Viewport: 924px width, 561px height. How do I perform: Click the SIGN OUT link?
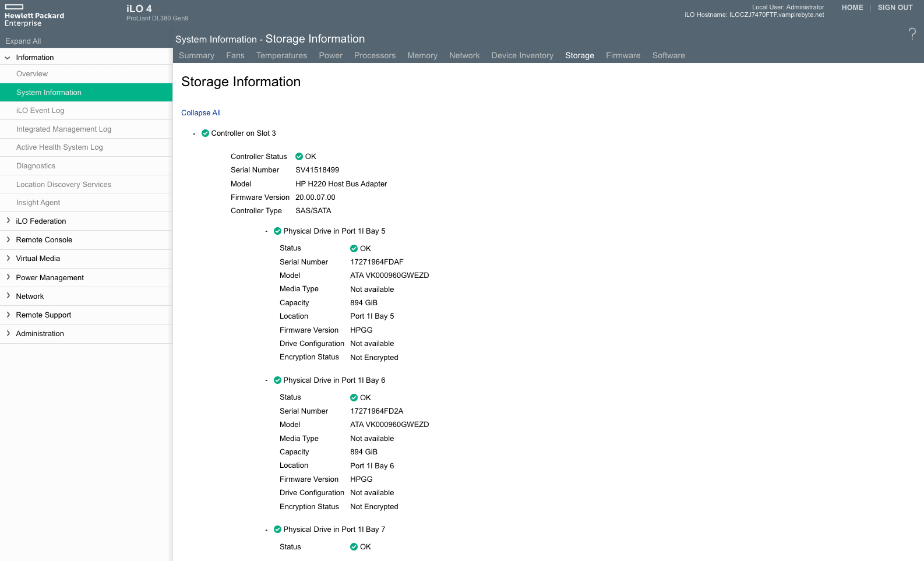coord(895,8)
